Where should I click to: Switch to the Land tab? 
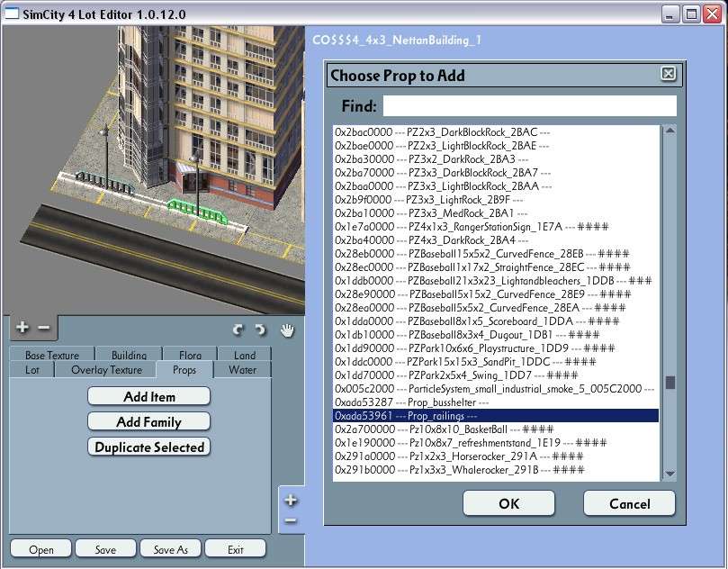click(244, 355)
